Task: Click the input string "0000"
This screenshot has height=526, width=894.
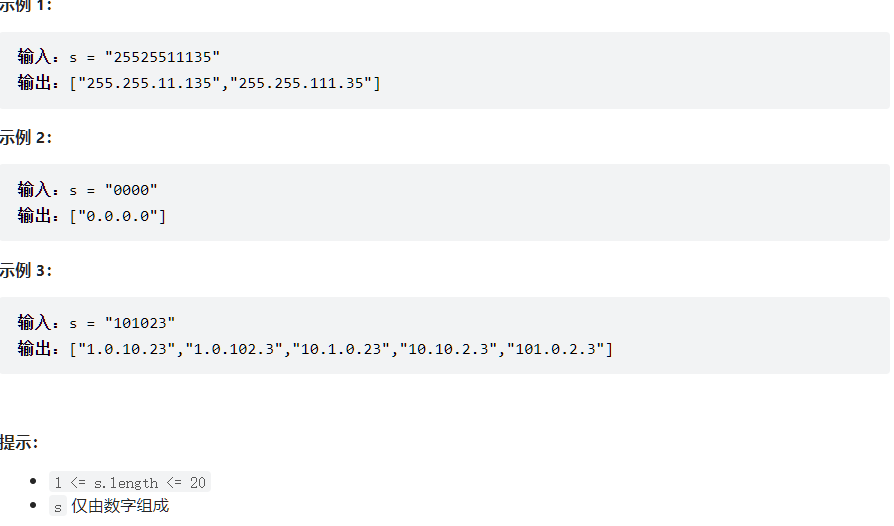Action: tap(130, 190)
